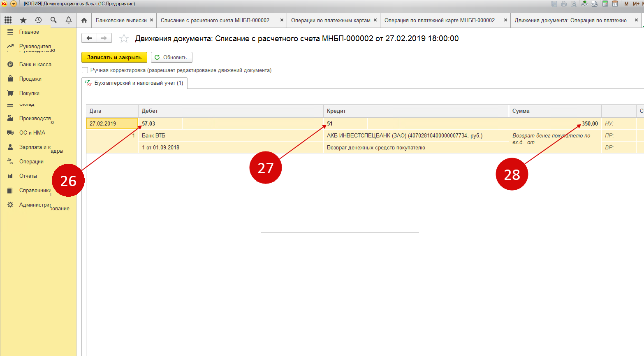
Task: Open the calculator icon in title bar
Action: tap(605, 4)
